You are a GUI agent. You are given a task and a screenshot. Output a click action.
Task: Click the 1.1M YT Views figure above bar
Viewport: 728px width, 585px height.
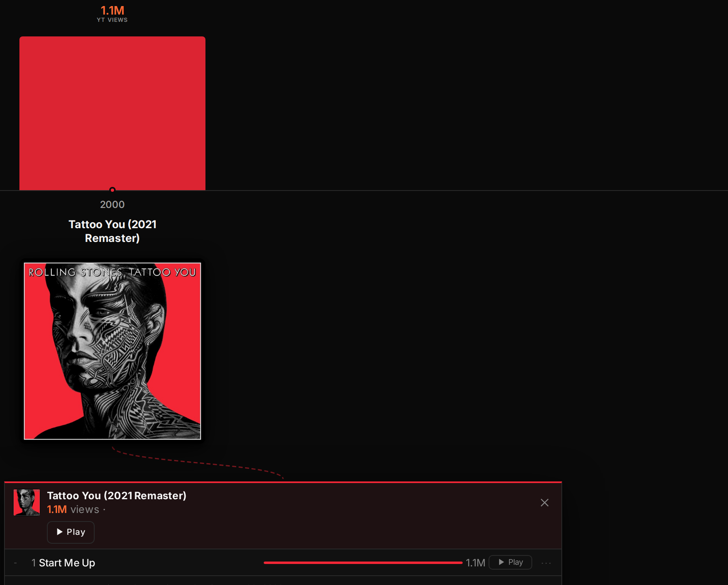tap(112, 11)
